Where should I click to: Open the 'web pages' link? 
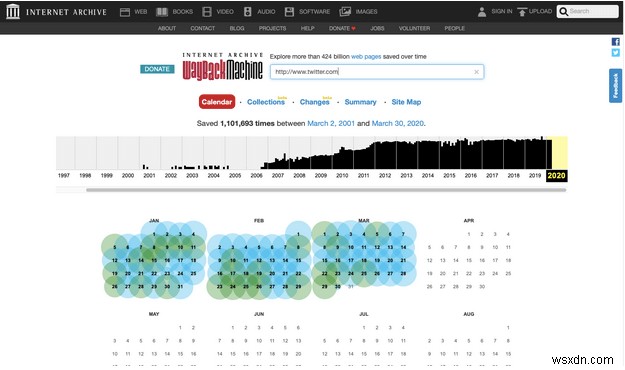(x=366, y=57)
